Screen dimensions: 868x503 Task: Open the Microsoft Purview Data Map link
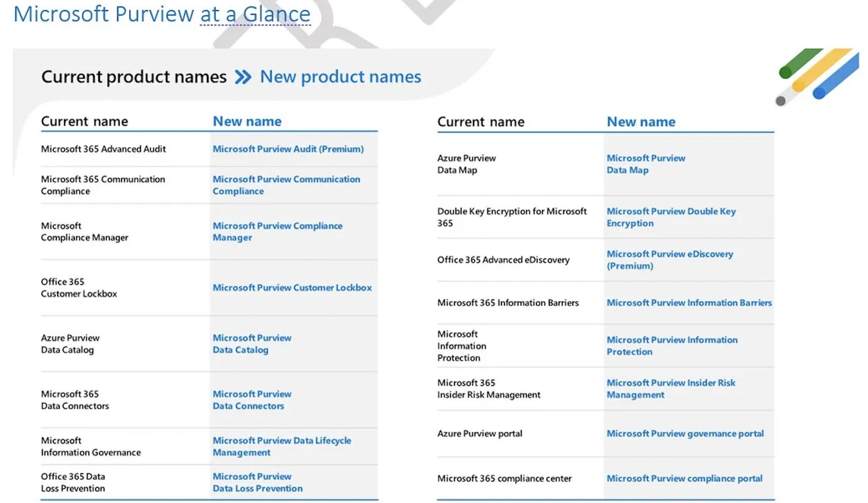click(x=646, y=164)
